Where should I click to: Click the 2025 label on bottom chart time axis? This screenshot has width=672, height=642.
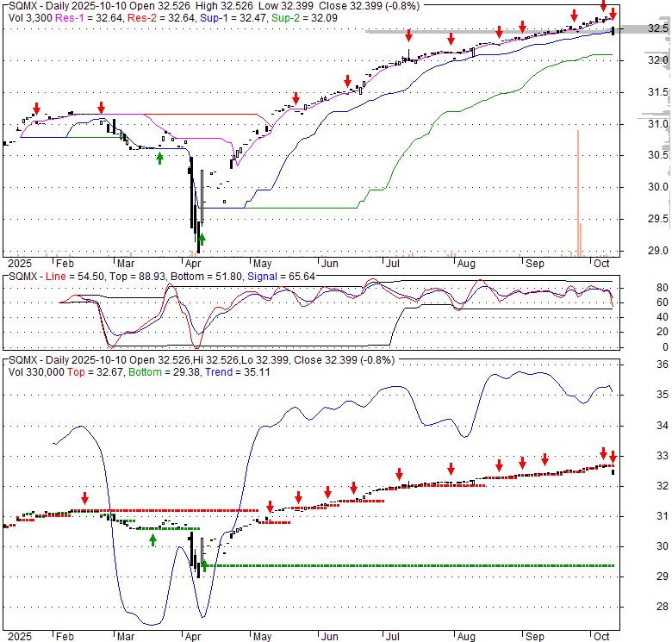[20, 637]
